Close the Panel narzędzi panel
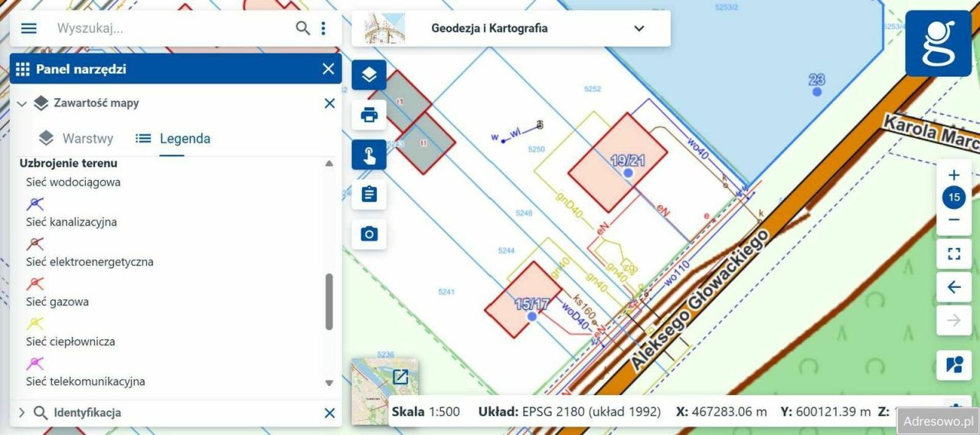The image size is (980, 435). (x=328, y=69)
